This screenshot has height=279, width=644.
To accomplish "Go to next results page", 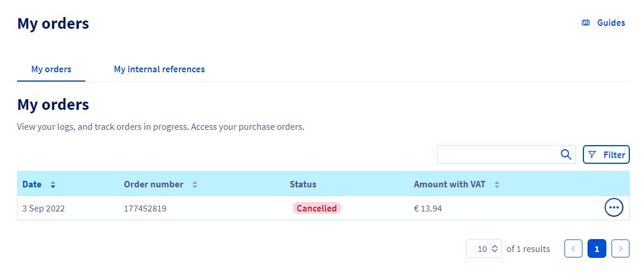I will point(620,248).
